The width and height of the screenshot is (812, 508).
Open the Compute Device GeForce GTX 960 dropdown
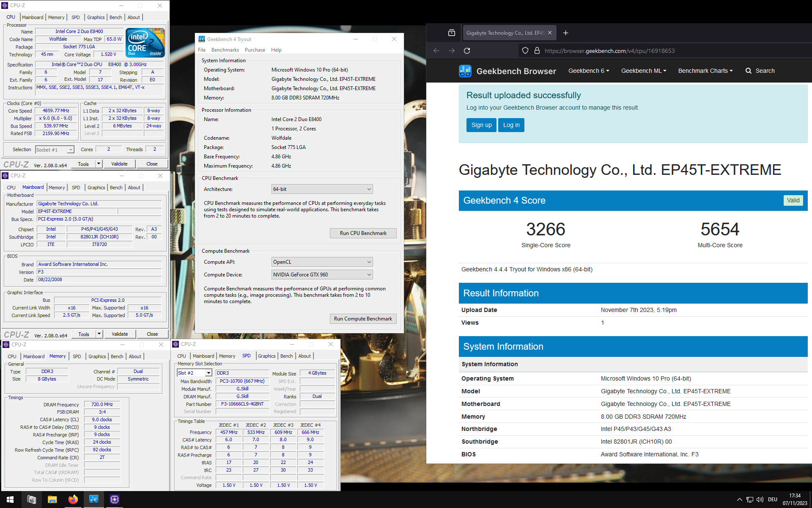coord(322,275)
